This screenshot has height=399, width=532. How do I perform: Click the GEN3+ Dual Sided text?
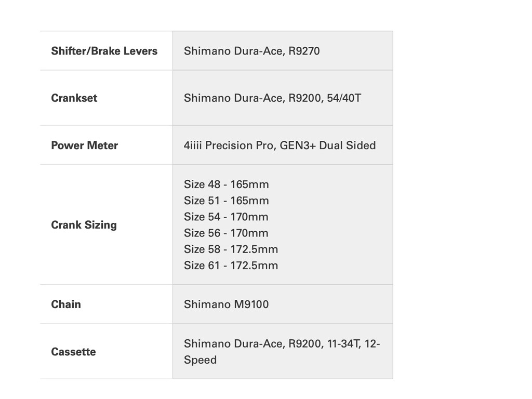[327, 145]
